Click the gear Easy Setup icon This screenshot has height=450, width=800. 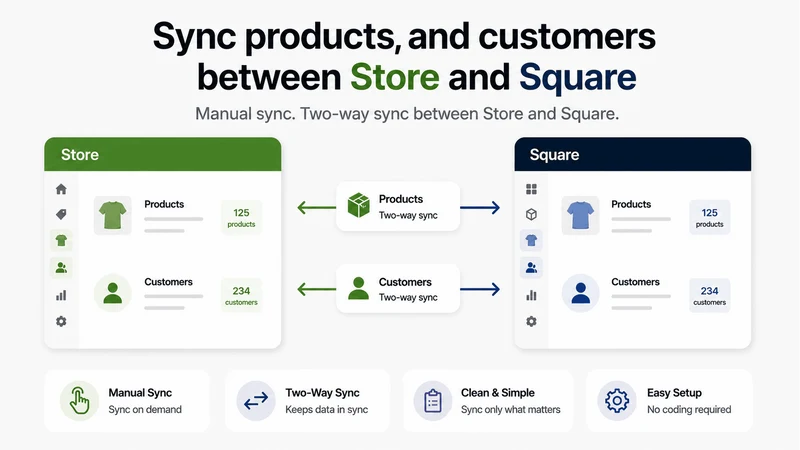617,401
